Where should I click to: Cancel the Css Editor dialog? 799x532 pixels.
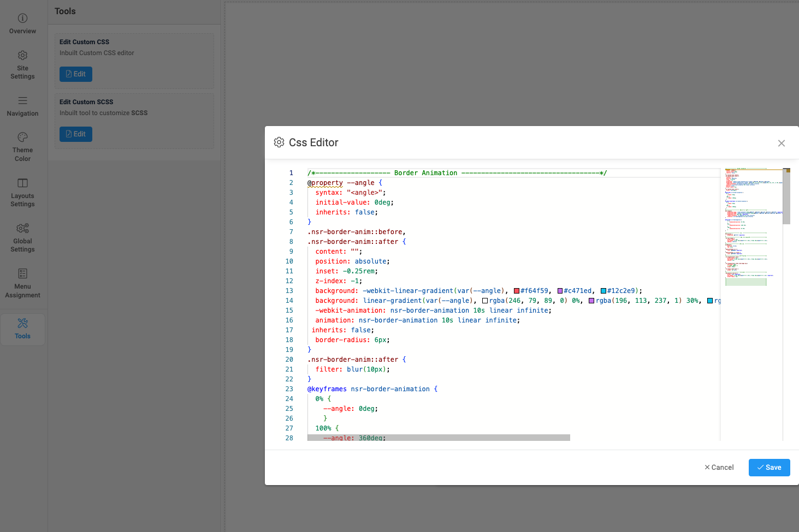coord(719,468)
